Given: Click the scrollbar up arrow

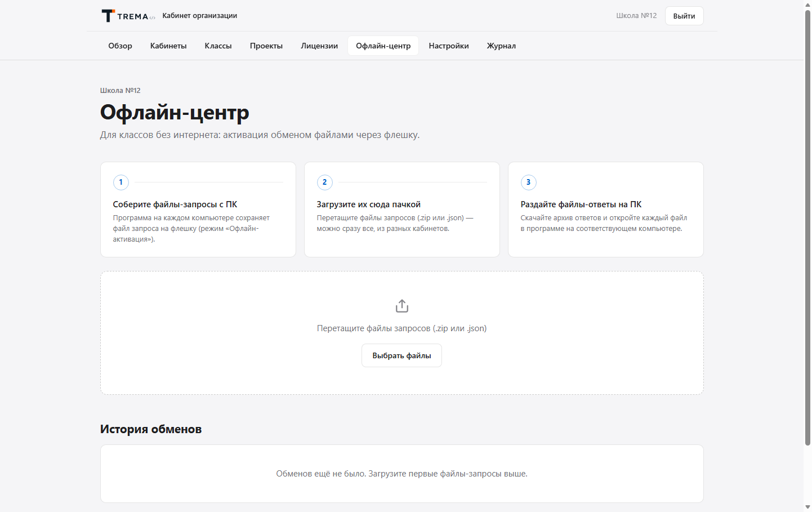Looking at the screenshot, I should pyautogui.click(x=807, y=5).
